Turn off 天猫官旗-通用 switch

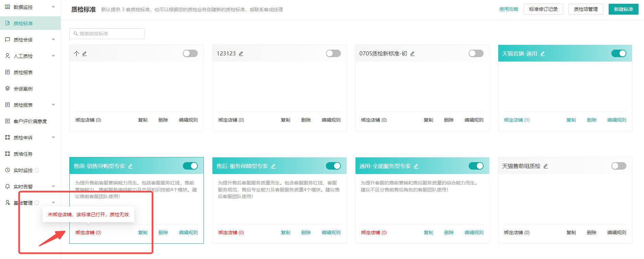click(x=619, y=53)
